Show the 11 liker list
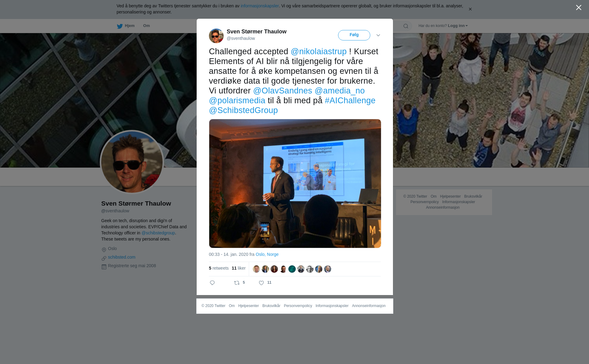Viewport: 589px width, 364px height. click(x=239, y=268)
